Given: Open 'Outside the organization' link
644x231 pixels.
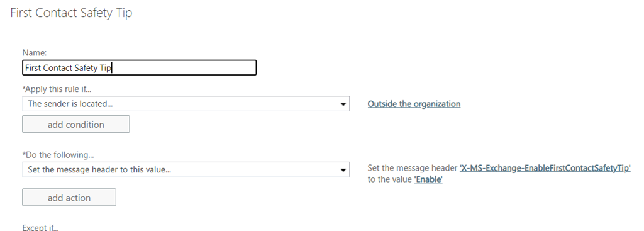Looking at the screenshot, I should click(414, 104).
